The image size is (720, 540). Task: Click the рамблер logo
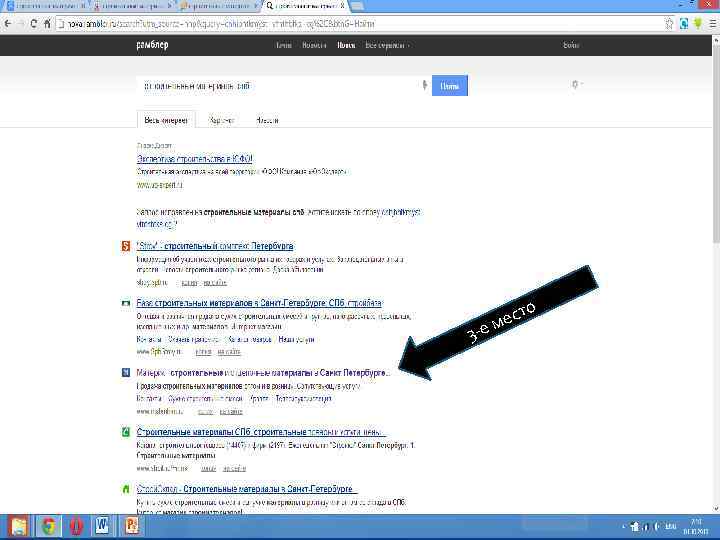click(x=152, y=45)
